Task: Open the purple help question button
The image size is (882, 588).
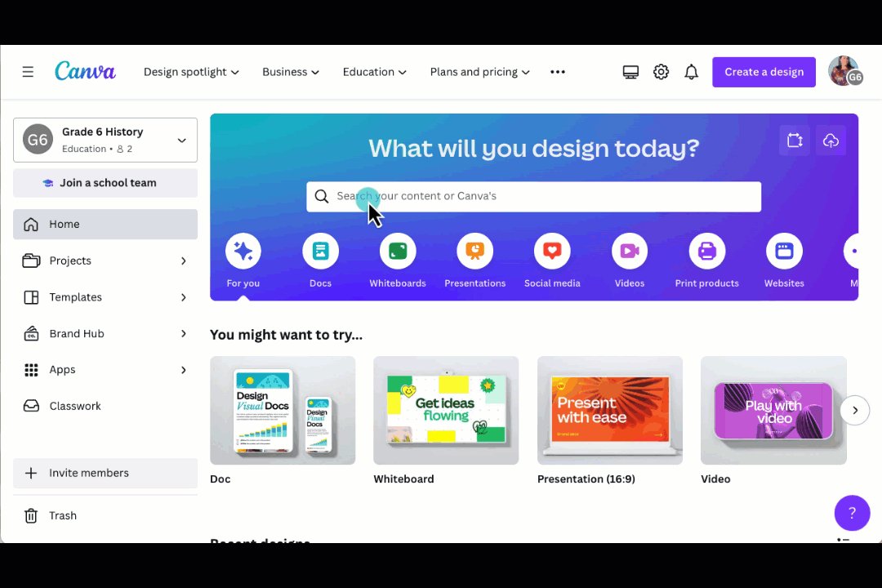Action: point(852,513)
